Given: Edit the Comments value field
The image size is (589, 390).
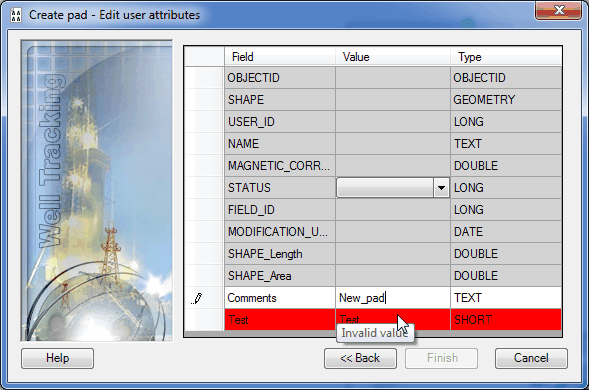Looking at the screenshot, I should coord(393,298).
